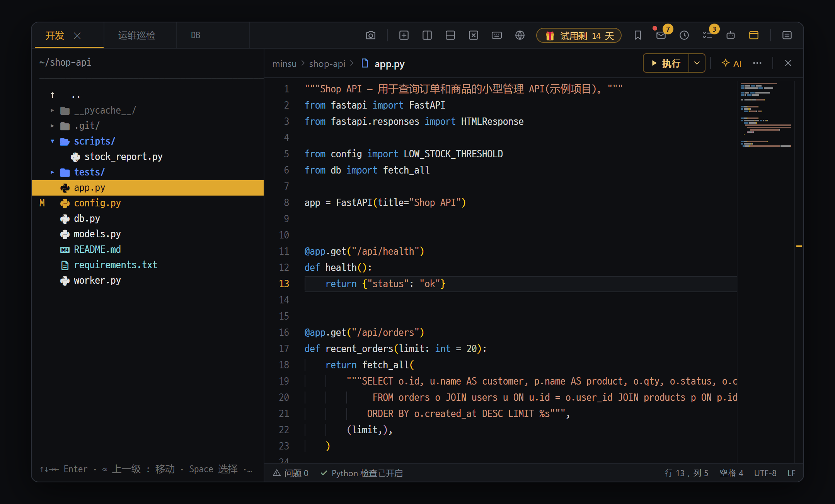Open the mail inbox with 7 badge
Image resolution: width=835 pixels, height=504 pixels.
661,36
